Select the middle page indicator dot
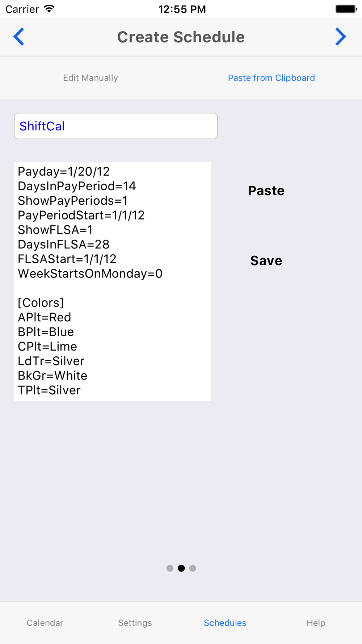 tap(181, 568)
